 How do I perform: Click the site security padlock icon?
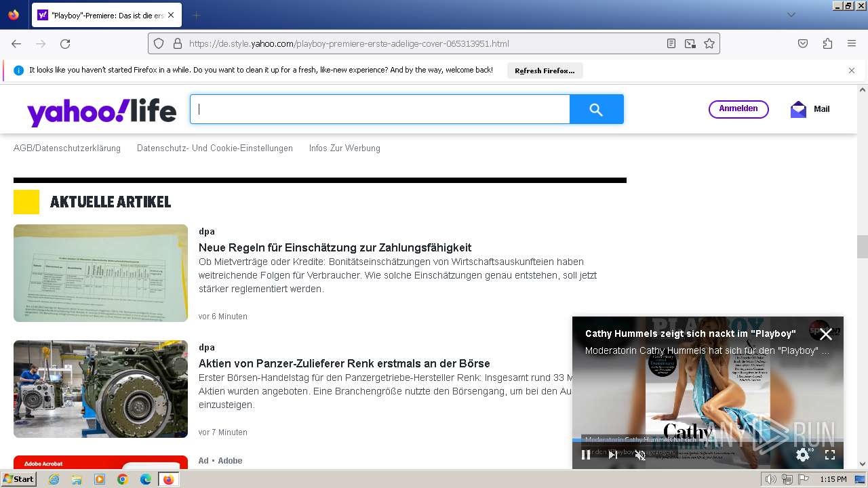pos(178,43)
